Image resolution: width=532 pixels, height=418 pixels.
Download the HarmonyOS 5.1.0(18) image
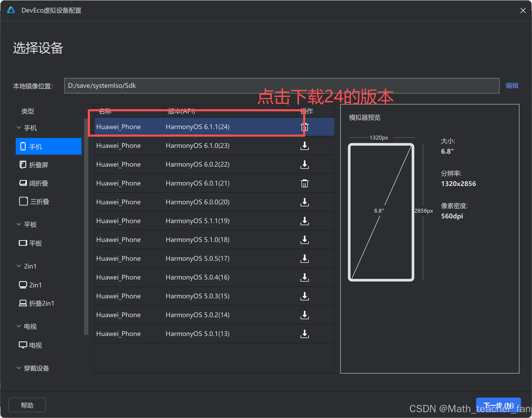pyautogui.click(x=304, y=240)
